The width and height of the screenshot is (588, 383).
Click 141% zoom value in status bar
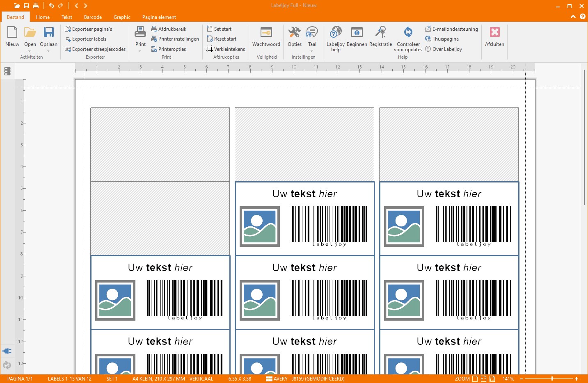(508, 379)
